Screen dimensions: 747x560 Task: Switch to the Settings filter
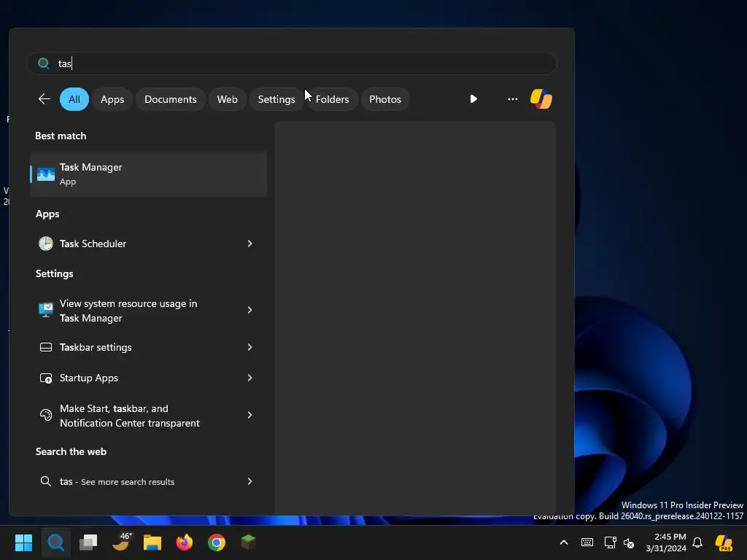(276, 99)
